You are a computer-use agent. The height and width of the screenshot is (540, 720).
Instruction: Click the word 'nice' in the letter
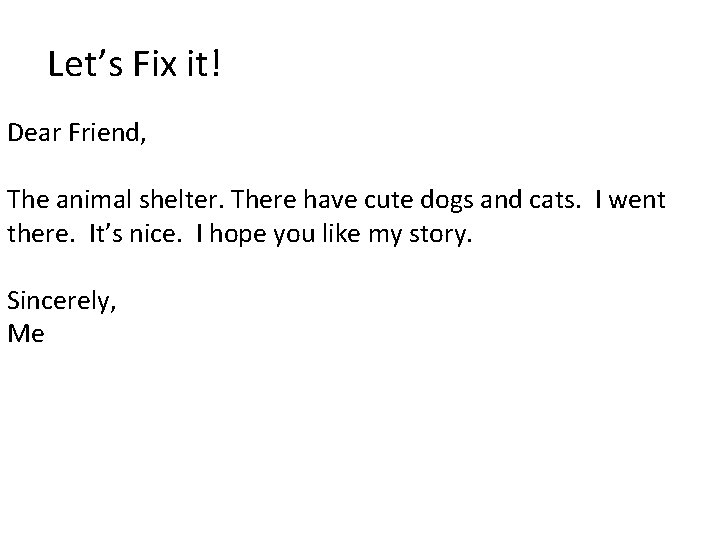coord(152,233)
